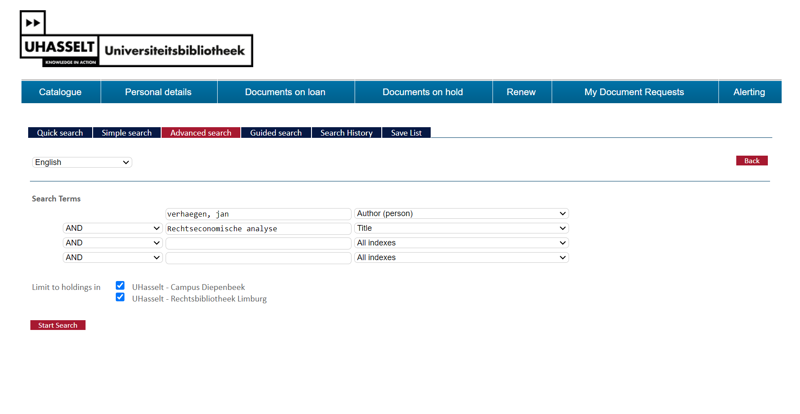
Task: Open the Catalogue menu item
Action: [x=60, y=92]
